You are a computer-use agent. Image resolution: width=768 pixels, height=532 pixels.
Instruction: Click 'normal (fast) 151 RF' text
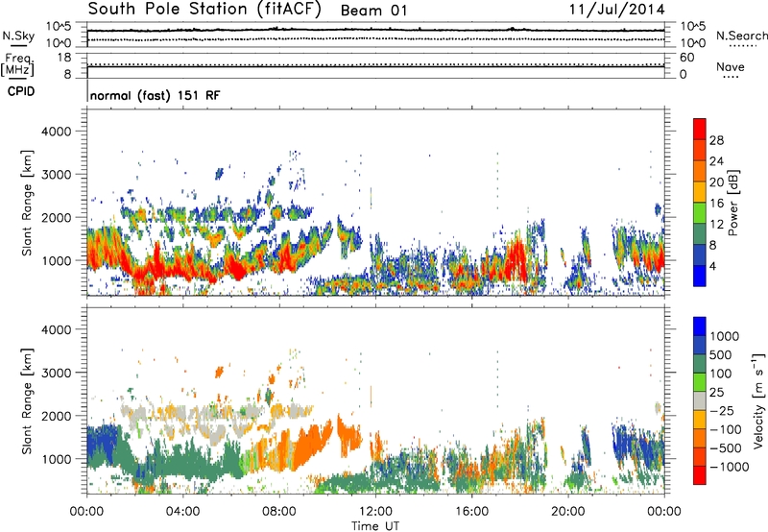(x=156, y=95)
